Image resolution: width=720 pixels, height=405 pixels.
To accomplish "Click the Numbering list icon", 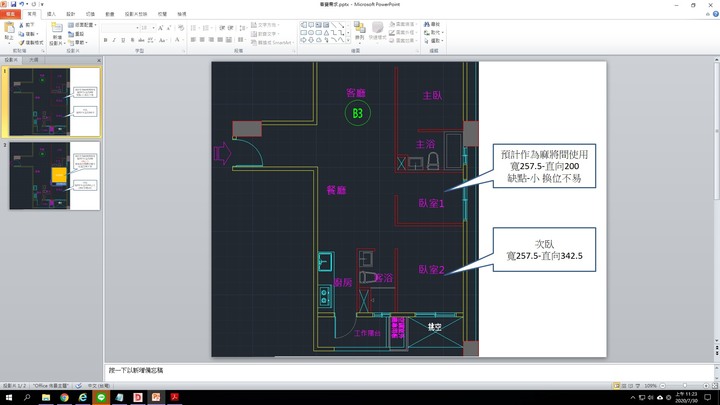I will click(x=207, y=28).
